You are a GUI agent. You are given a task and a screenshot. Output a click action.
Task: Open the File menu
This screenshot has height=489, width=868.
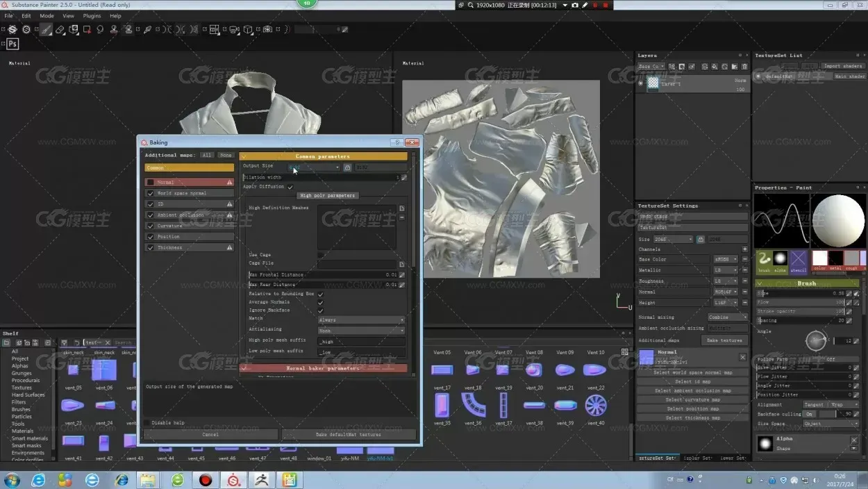point(8,15)
